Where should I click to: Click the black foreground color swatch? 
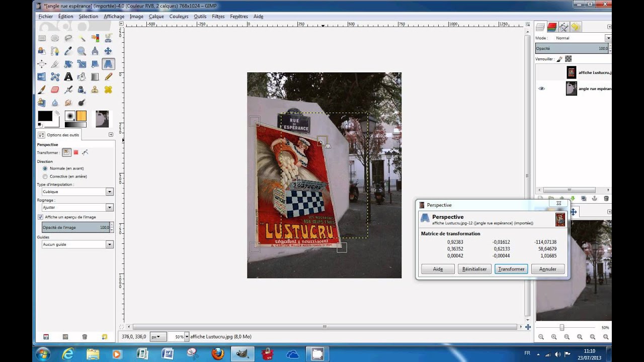45,116
